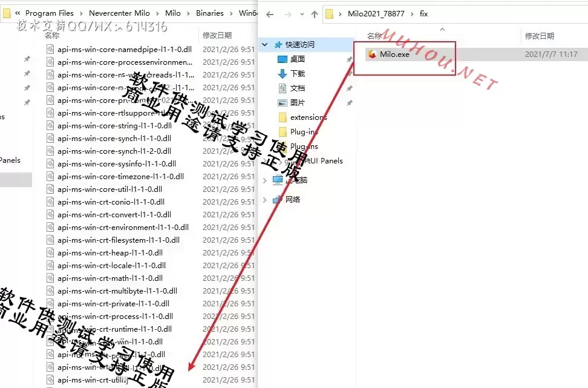Click folder icon in left window address bar
The width and height of the screenshot is (588, 388).
[7, 13]
